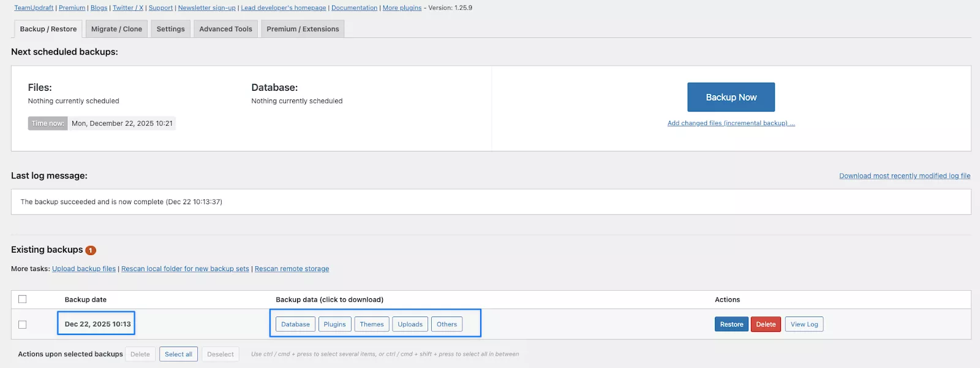Image resolution: width=980 pixels, height=368 pixels.
Task: Download the Others backup archive
Action: (447, 324)
